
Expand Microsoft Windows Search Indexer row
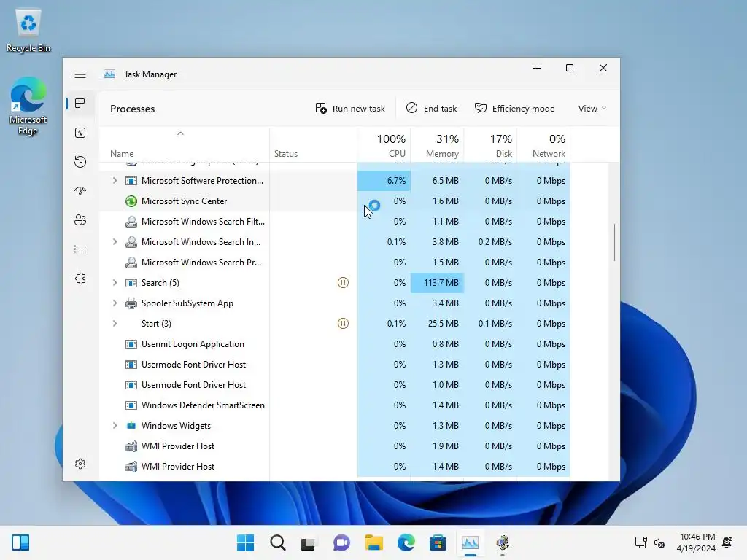[115, 242]
